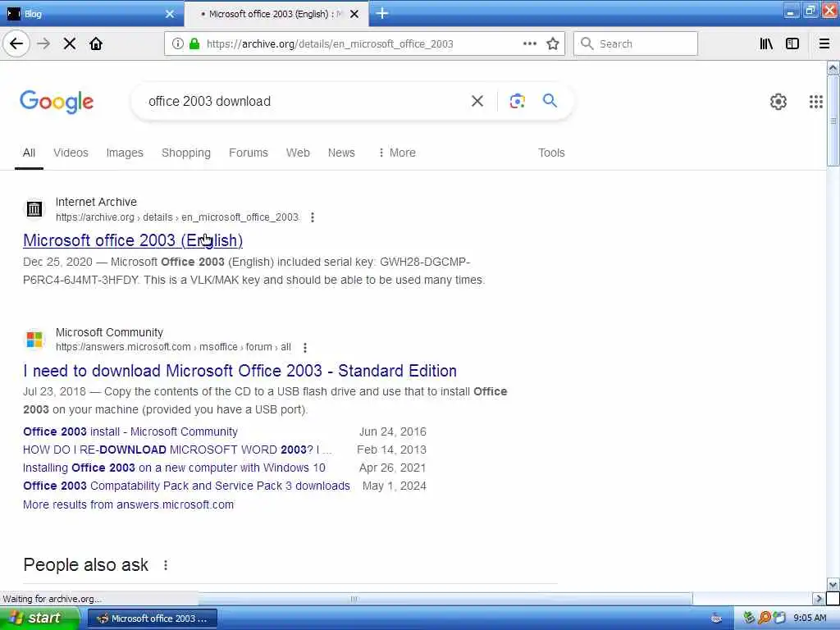This screenshot has width=840, height=630.
Task: Toggle the sidebar panel icon
Action: pyautogui.click(x=792, y=44)
